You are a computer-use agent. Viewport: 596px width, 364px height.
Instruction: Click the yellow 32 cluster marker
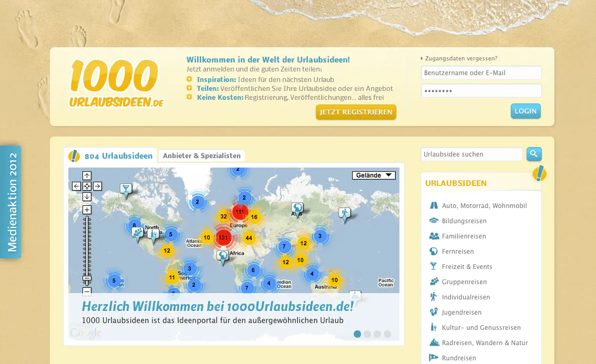pyautogui.click(x=223, y=216)
